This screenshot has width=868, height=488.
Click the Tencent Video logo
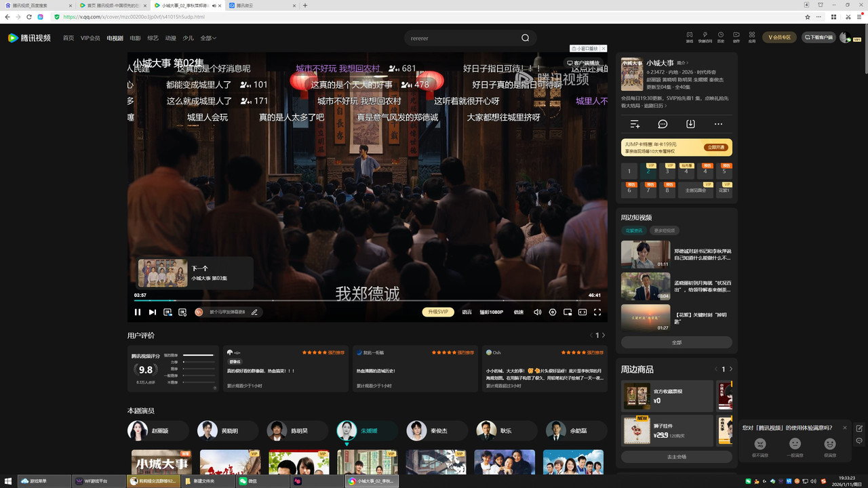tap(29, 38)
